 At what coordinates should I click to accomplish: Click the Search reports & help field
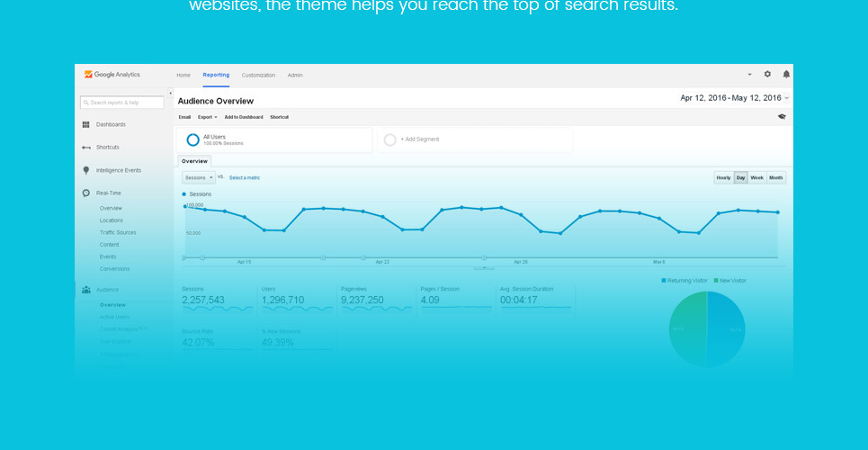tap(122, 103)
